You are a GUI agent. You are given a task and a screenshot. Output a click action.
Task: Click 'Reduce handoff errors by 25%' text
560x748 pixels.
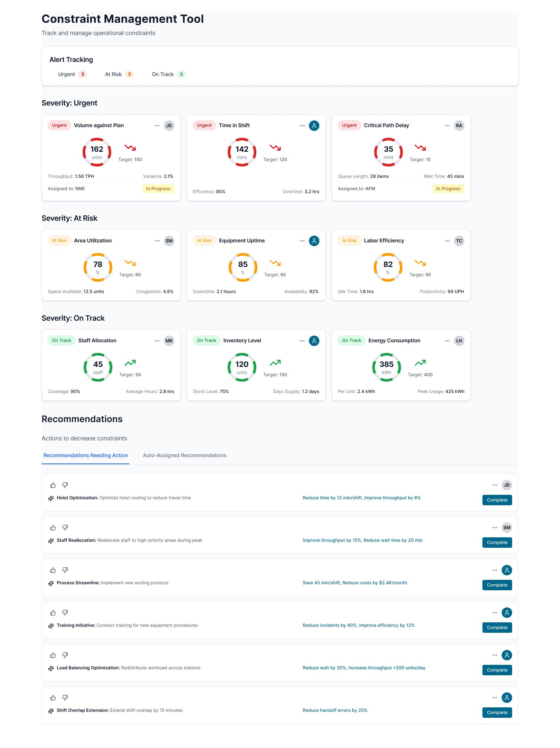[335, 710]
